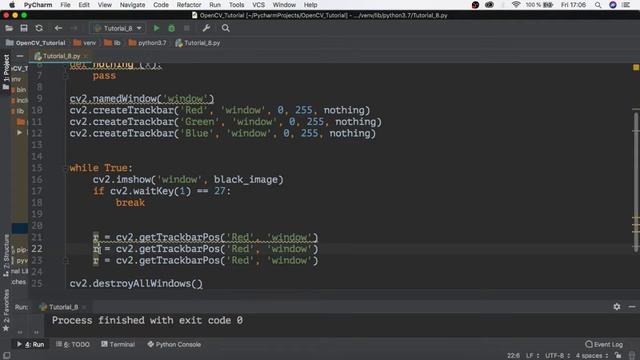Open the Event Log
640x360 pixels.
coord(604,344)
